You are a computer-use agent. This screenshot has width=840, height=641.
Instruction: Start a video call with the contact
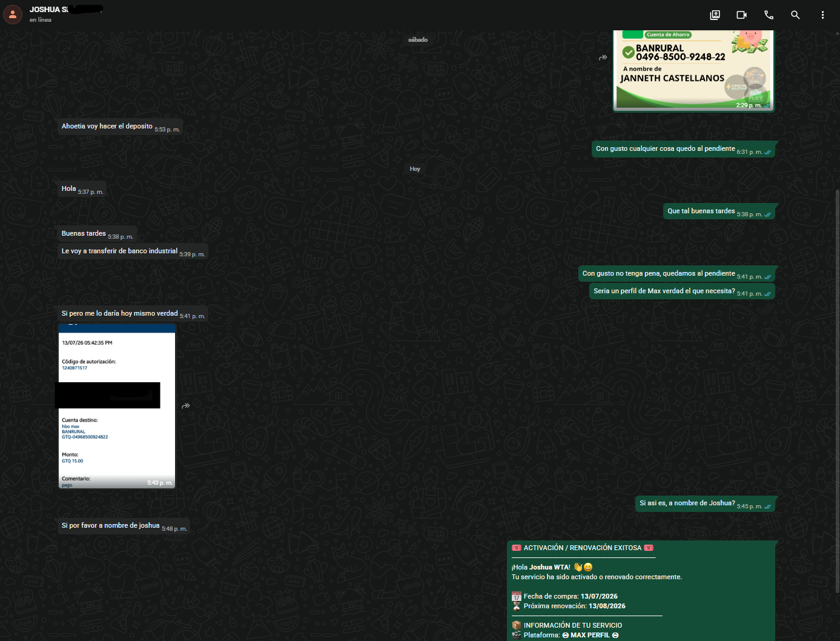coord(741,15)
